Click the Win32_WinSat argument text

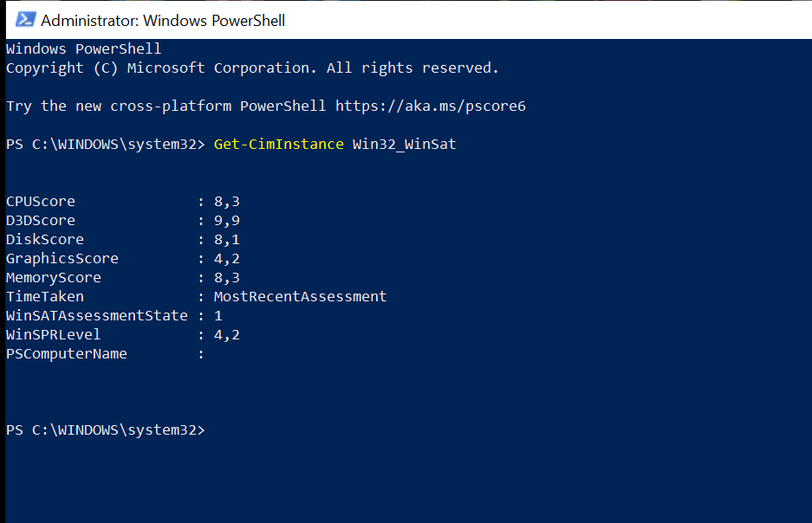point(404,144)
